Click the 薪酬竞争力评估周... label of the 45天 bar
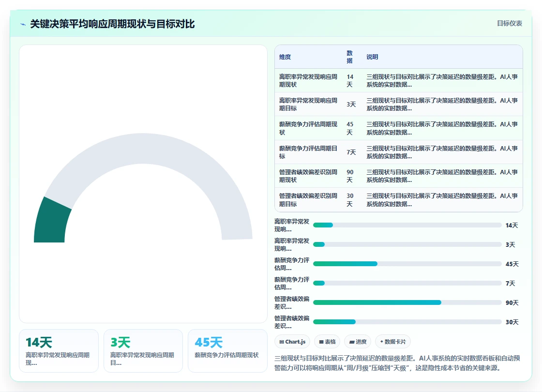Screen dimensions: 542x392 (x=292, y=264)
